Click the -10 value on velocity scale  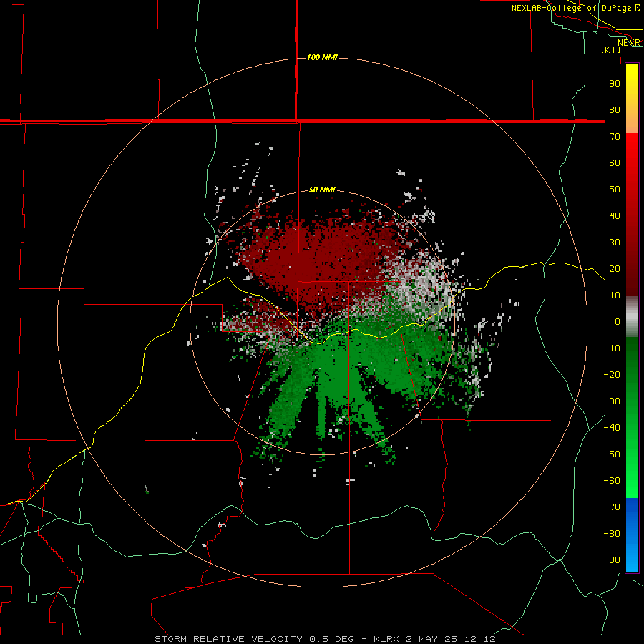tap(612, 348)
